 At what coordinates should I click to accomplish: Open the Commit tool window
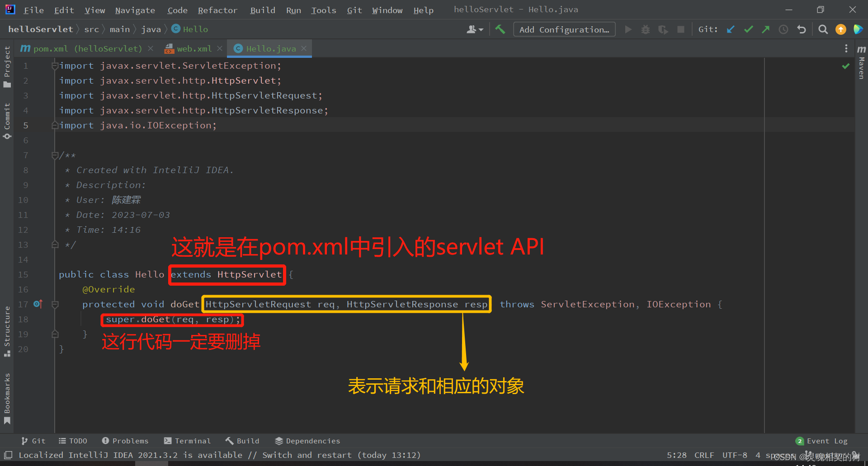tap(7, 120)
